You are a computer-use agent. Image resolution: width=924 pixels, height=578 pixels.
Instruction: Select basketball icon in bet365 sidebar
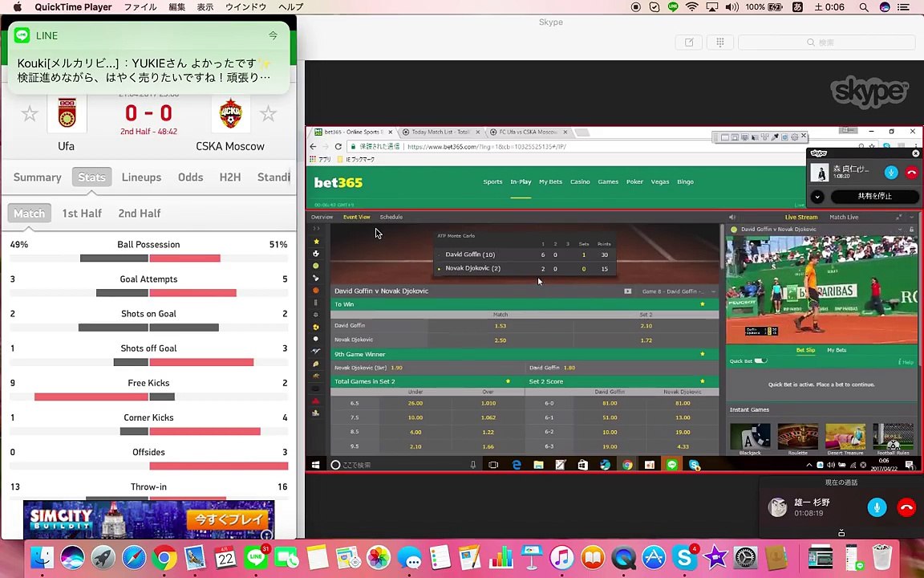pos(317,290)
